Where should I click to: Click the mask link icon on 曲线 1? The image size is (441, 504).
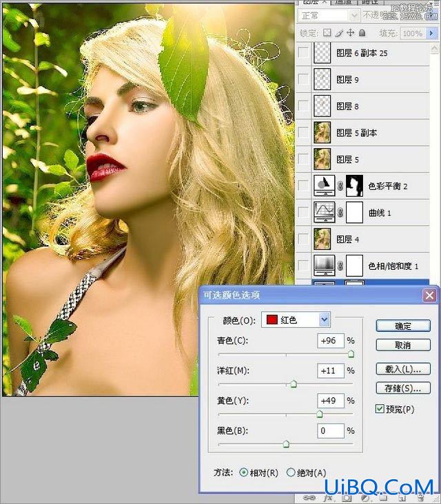340,213
